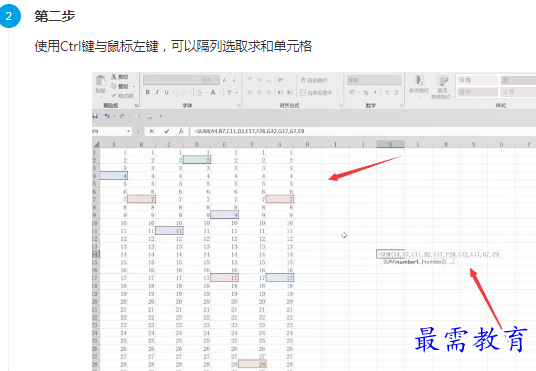This screenshot has width=536, height=371.
Task: Click the Center horizontal alignment icon
Action: (259, 92)
